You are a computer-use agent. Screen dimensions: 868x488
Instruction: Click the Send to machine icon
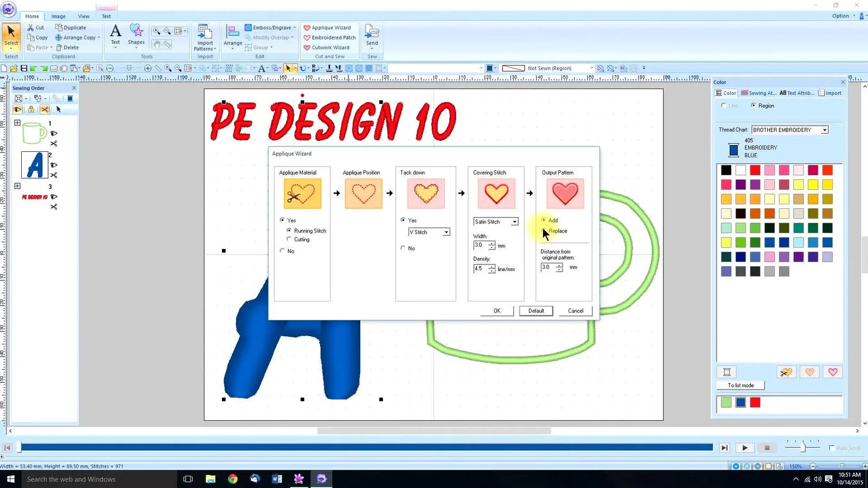point(372,36)
